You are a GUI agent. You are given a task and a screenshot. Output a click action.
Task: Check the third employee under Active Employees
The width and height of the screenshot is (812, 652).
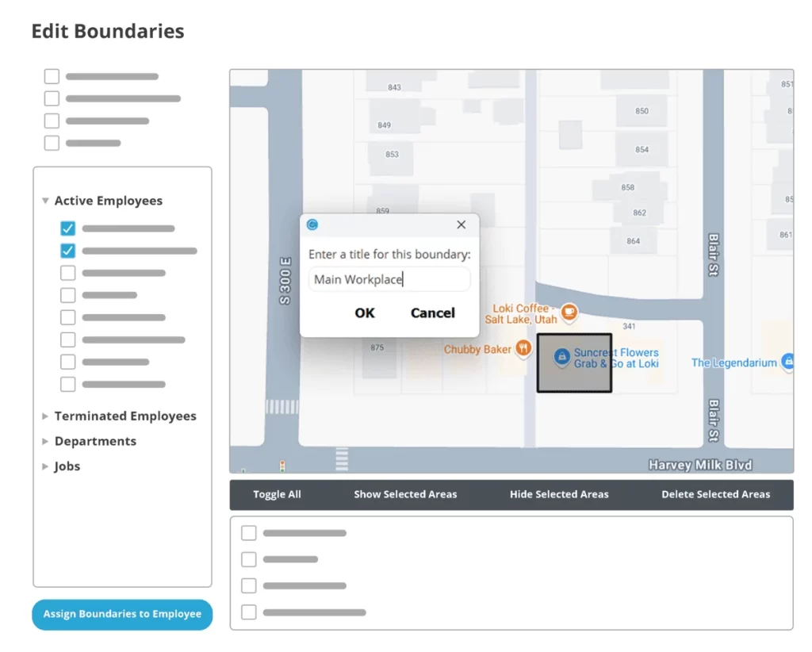(67, 273)
